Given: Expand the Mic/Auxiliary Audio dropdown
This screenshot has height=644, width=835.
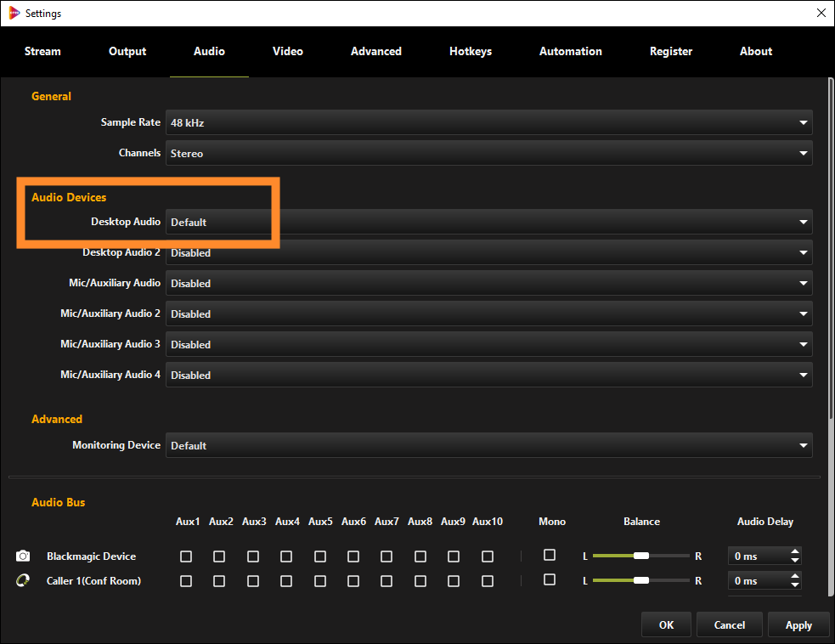Looking at the screenshot, I should (802, 283).
